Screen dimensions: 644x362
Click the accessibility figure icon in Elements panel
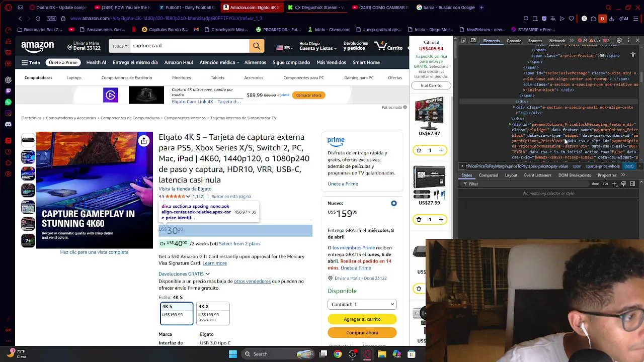tap(633, 54)
